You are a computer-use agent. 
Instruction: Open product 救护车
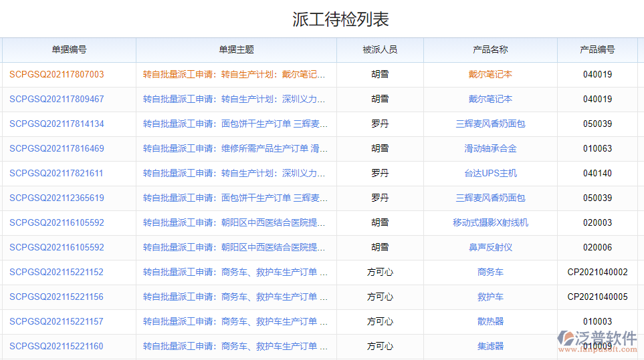[490, 297]
